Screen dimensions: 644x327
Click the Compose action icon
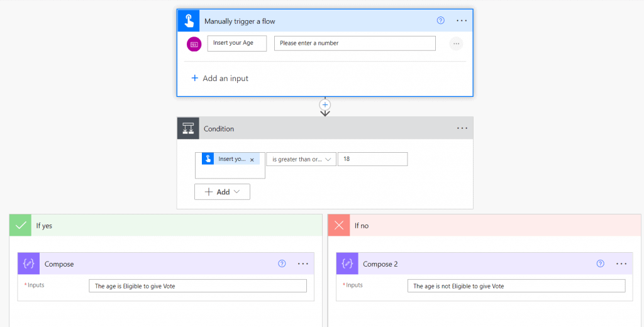click(x=29, y=263)
